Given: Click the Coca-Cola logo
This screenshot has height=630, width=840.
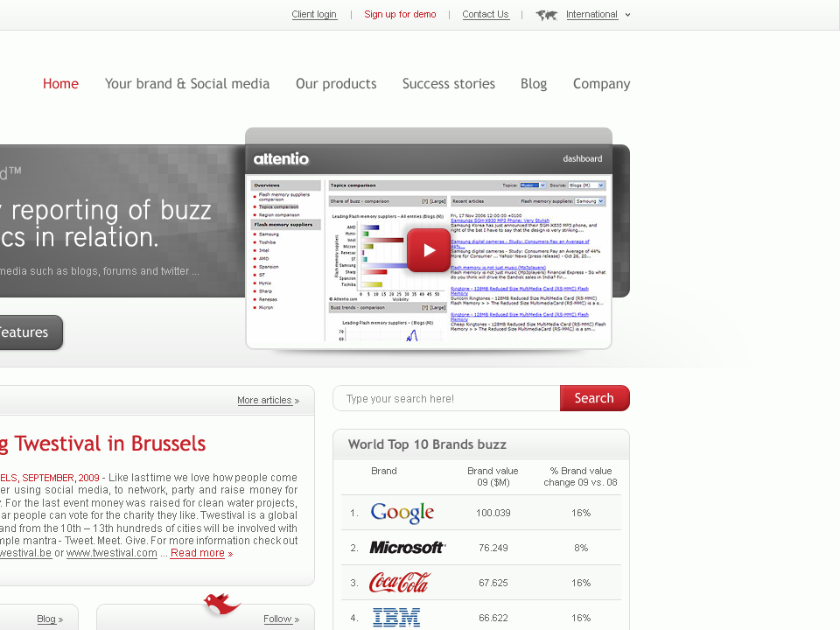Looking at the screenshot, I should point(400,583).
